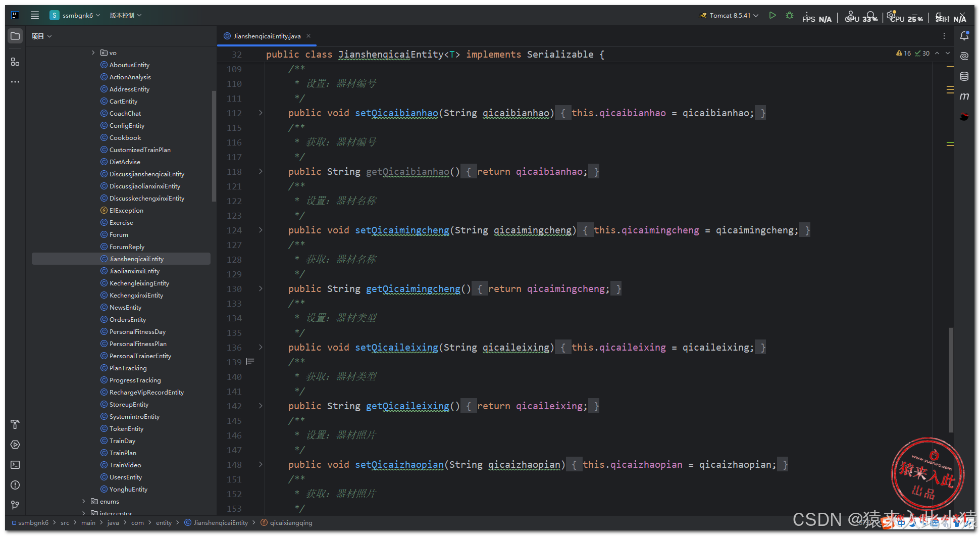Unfold setQicaileixing method at line 136

coord(261,347)
